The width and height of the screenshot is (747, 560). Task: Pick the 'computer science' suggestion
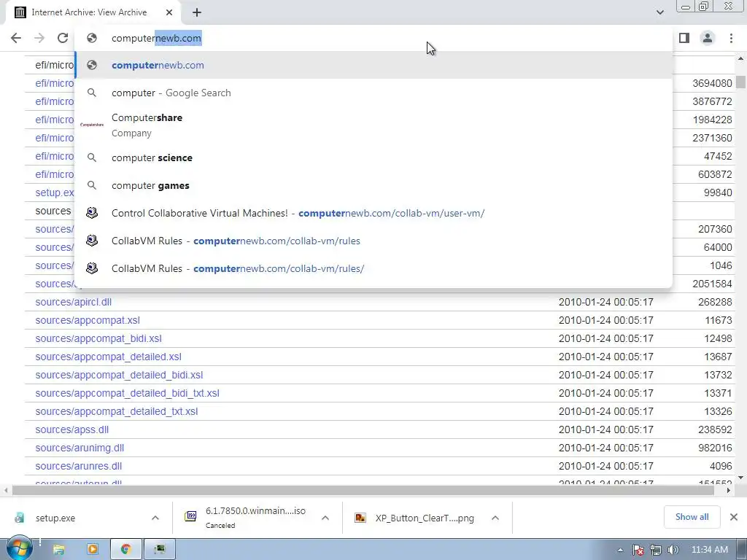click(x=374, y=157)
